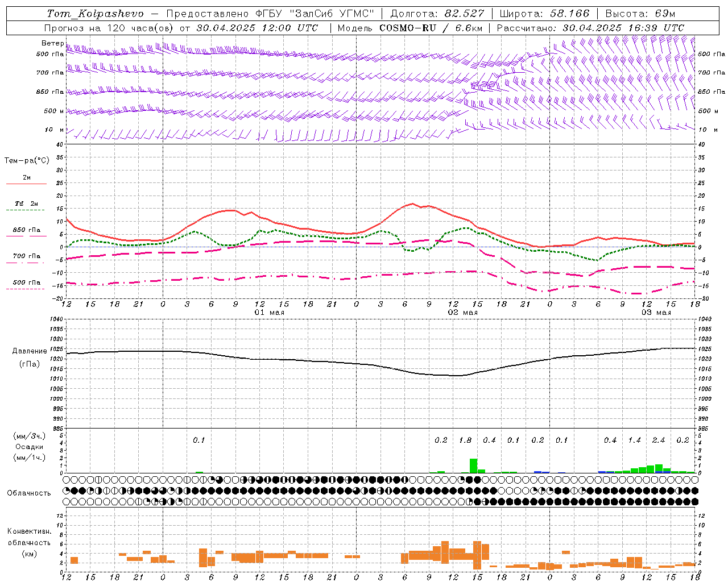Select the '700 гПа' temperature legend entry

point(26,256)
